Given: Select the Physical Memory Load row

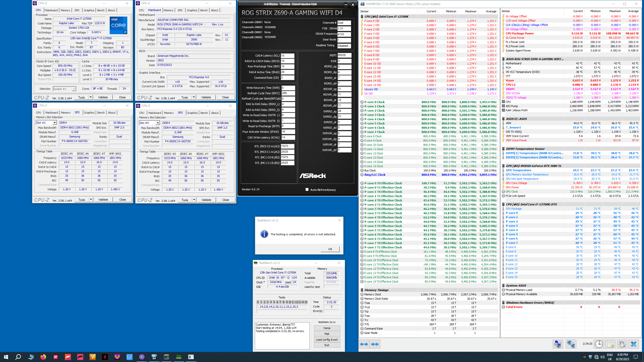Looking at the screenshot, I should tap(570, 290).
